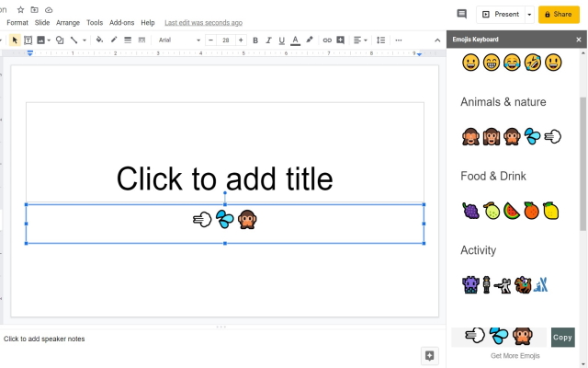Decrease font size with minus button
This screenshot has height=368, width=588.
[x=210, y=40]
